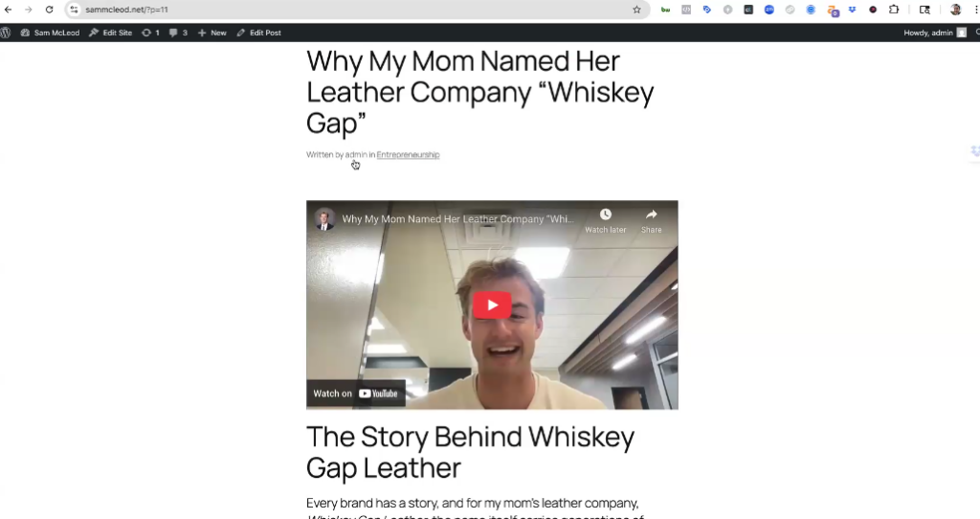Click the WordPress logo in admin bar
The image size is (980, 519).
pos(6,33)
